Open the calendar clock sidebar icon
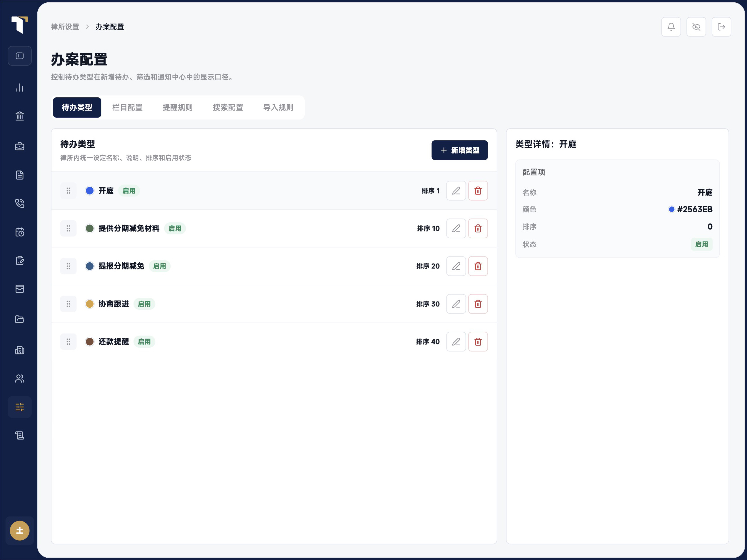This screenshot has width=747, height=560. [x=20, y=232]
